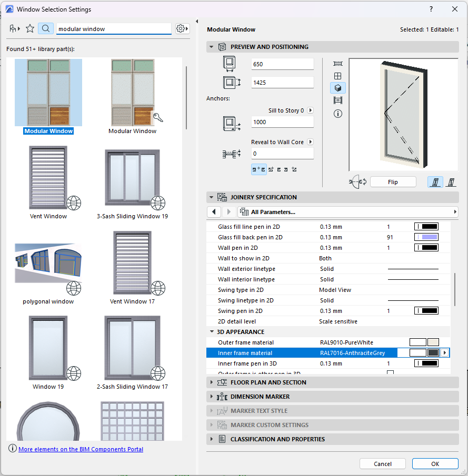The width and height of the screenshot is (468, 476).
Task: Switch preview to 3D view icon
Action: [337, 88]
